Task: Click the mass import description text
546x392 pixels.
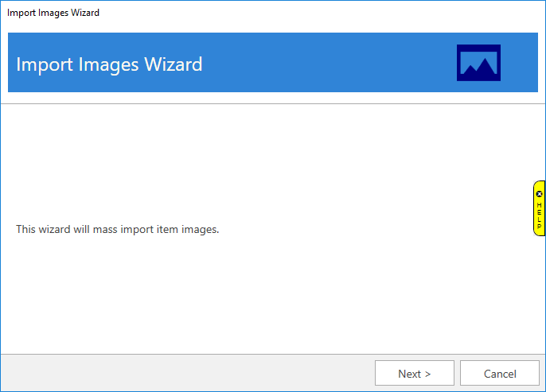Action: point(118,229)
